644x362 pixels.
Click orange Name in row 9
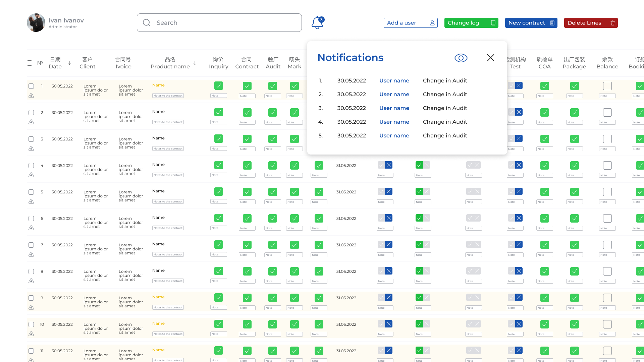point(158,297)
